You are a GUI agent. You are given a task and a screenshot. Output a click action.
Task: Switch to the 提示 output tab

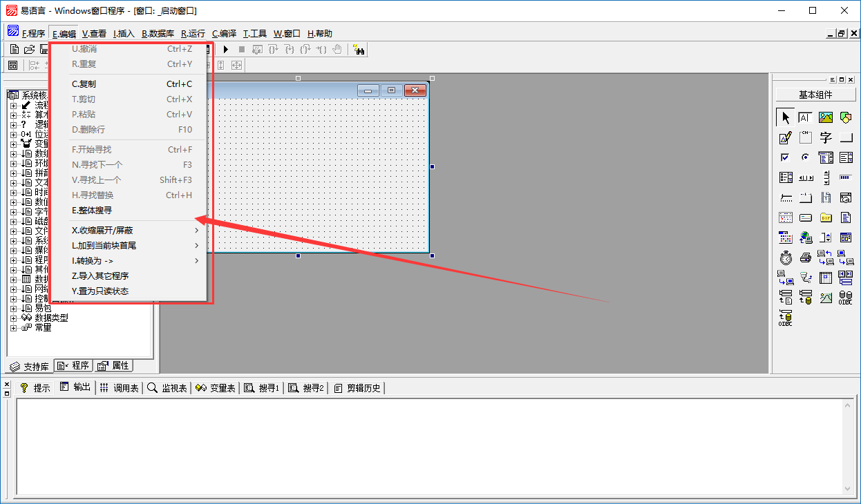click(x=35, y=388)
